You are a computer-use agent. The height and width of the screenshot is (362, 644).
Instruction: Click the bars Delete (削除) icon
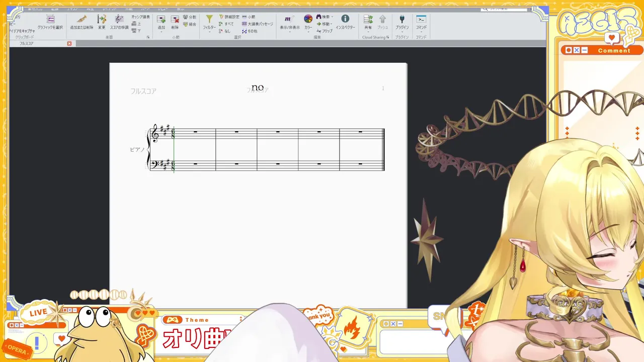(x=175, y=19)
